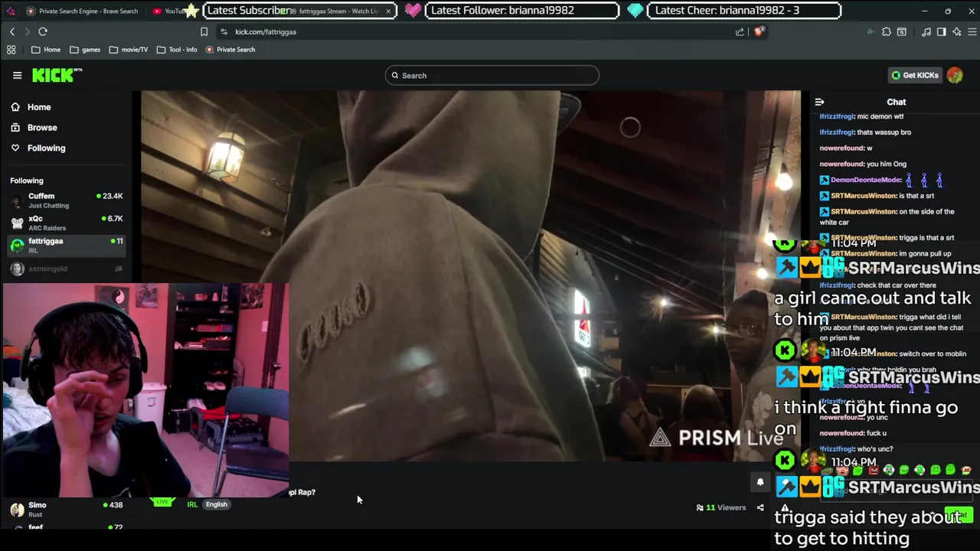Image resolution: width=980 pixels, height=551 pixels.
Task: Click the English language tag
Action: tap(216, 504)
